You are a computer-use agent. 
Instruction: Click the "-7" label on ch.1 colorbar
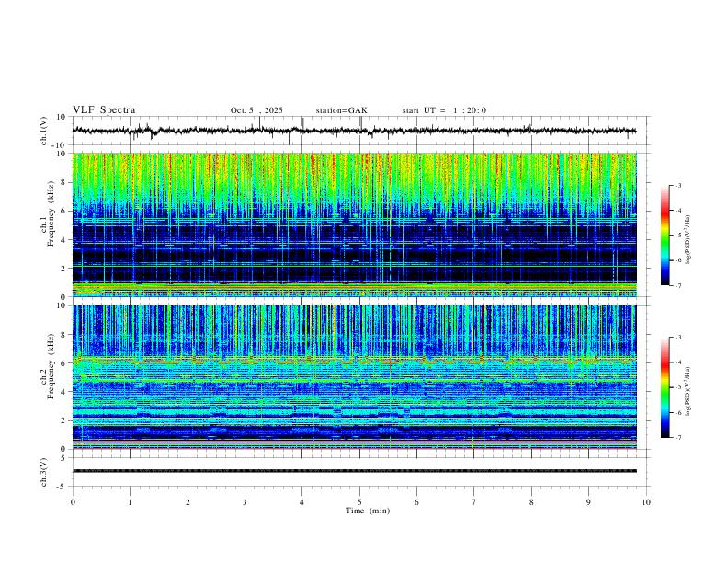678,286
